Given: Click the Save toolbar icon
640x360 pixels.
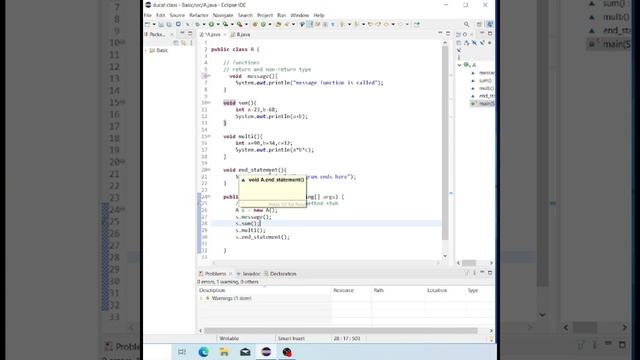Looking at the screenshot, I should point(161,24).
